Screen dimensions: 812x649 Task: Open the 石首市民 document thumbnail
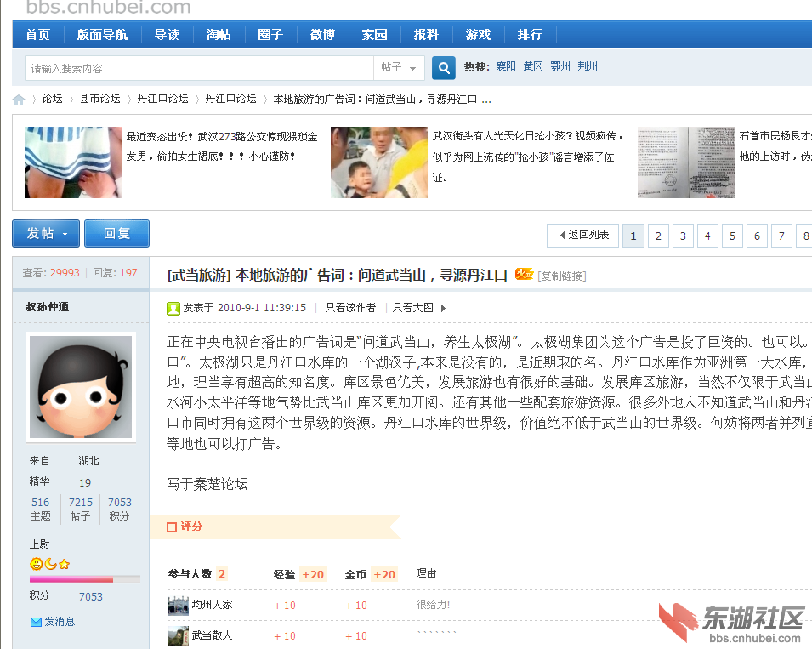point(685,162)
